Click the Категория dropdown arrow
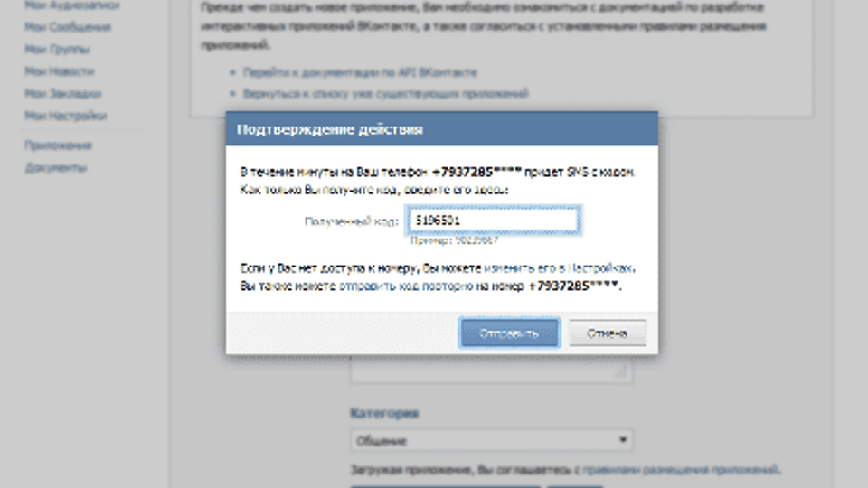Image resolution: width=868 pixels, height=488 pixels. pos(623,440)
